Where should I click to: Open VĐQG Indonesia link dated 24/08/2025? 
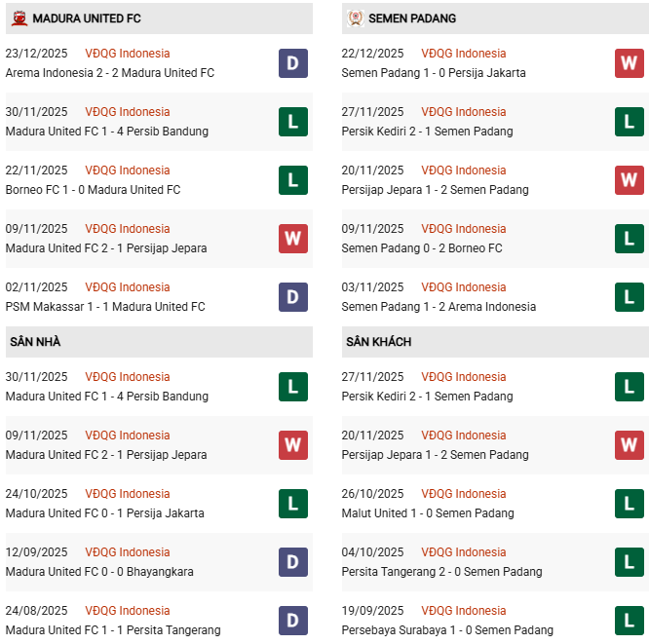tap(127, 611)
